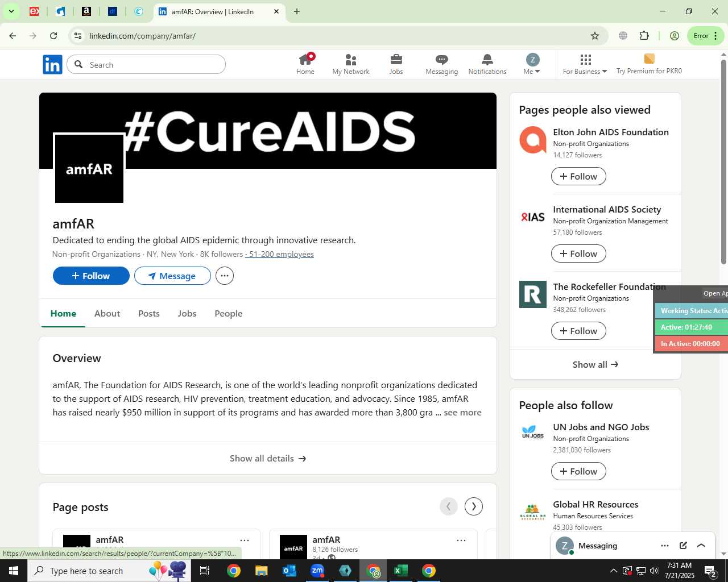The height and width of the screenshot is (582, 728).
Task: Open International AIDS Society page
Action: [x=607, y=210]
